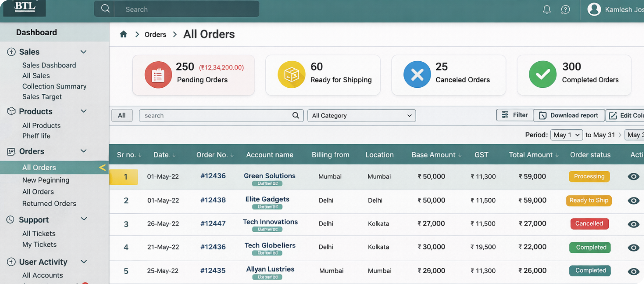The width and height of the screenshot is (644, 284).
Task: Click the Download report button
Action: point(569,115)
